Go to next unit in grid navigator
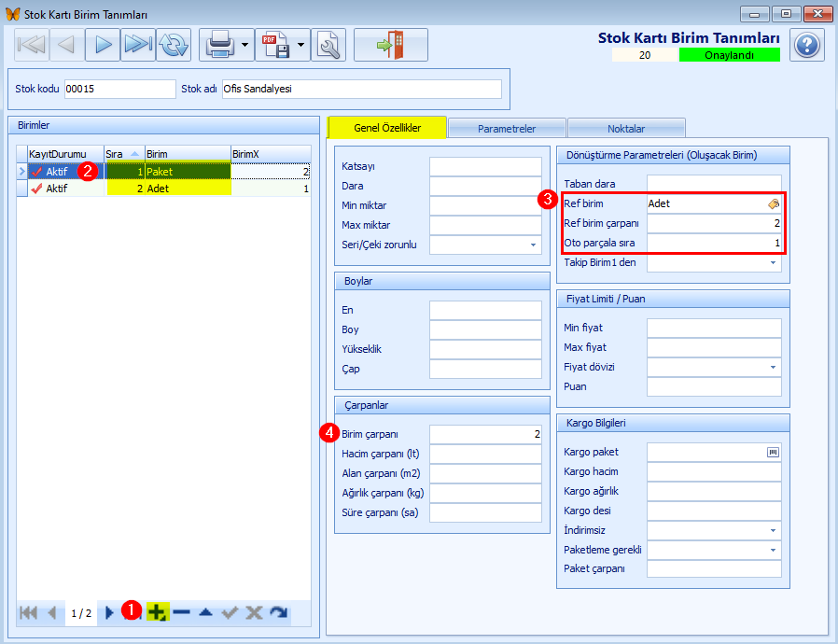 [109, 612]
